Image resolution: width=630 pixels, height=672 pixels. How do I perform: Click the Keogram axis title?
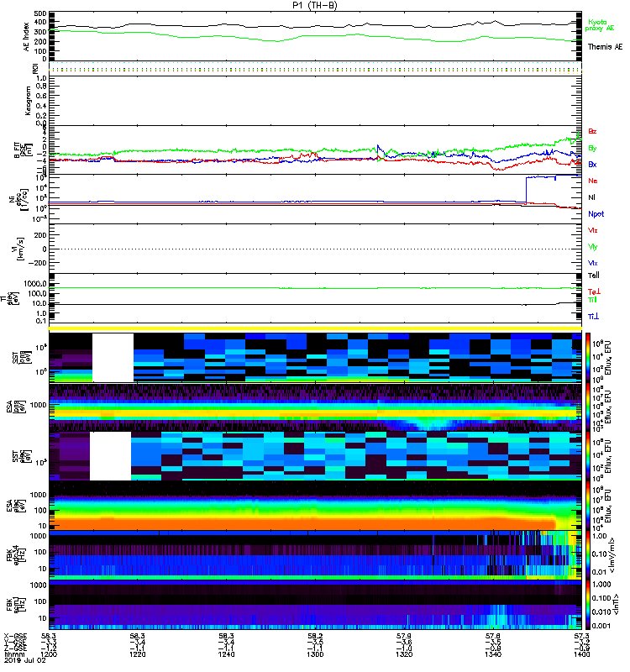coord(29,100)
